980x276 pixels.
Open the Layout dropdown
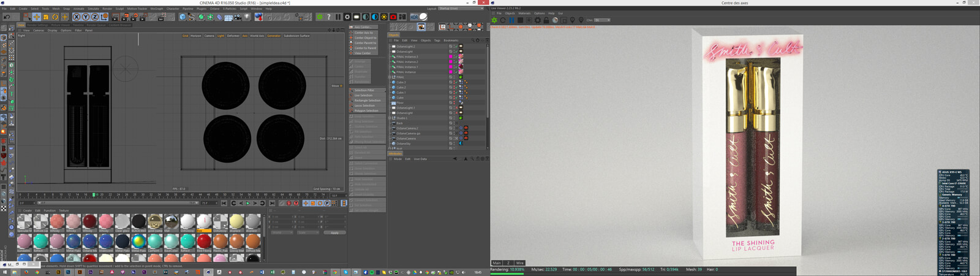[461, 9]
